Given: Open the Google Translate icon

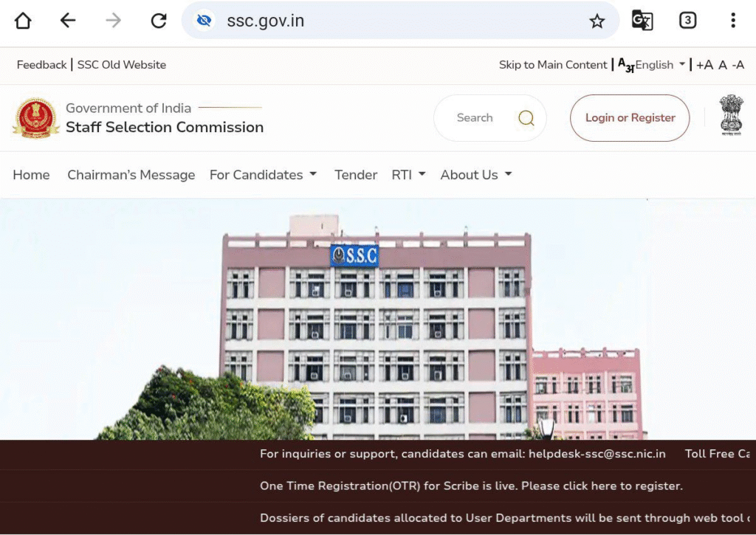Looking at the screenshot, I should 642,20.
